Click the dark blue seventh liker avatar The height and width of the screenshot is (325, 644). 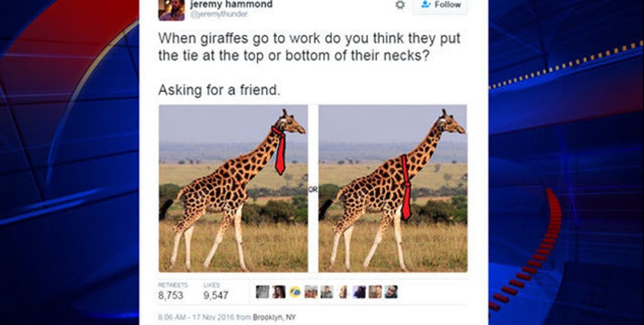click(x=359, y=292)
